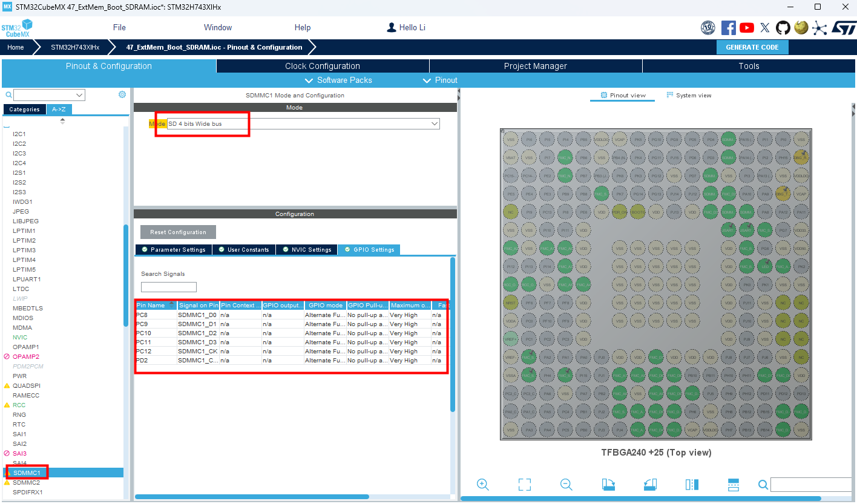This screenshot has width=857, height=504.
Task: Select the PC8 row in GPIO table
Action: pyautogui.click(x=291, y=315)
